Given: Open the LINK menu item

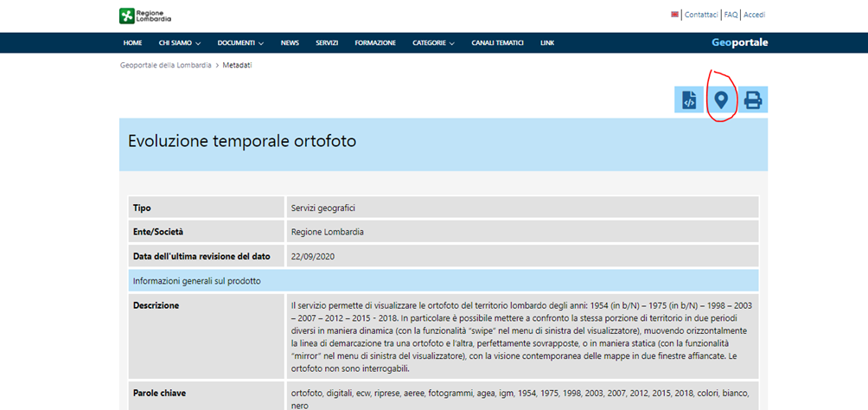Looking at the screenshot, I should pos(547,42).
